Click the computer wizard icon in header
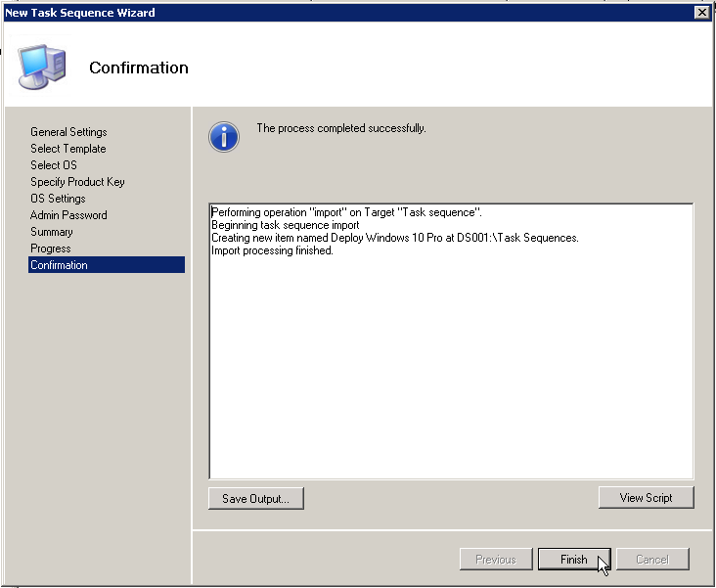The height and width of the screenshot is (588, 716). tap(42, 67)
